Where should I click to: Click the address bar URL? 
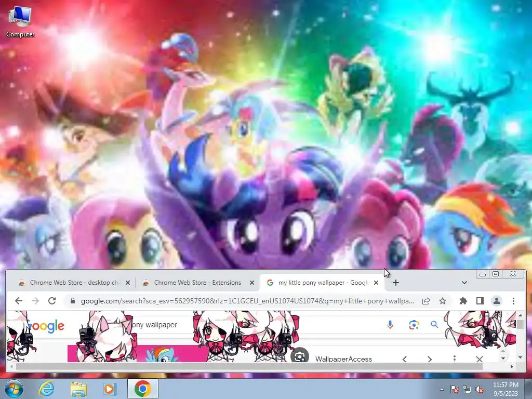click(247, 301)
